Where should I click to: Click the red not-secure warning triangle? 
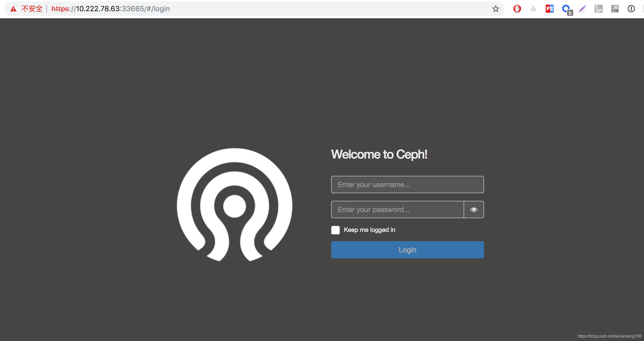coord(13,9)
